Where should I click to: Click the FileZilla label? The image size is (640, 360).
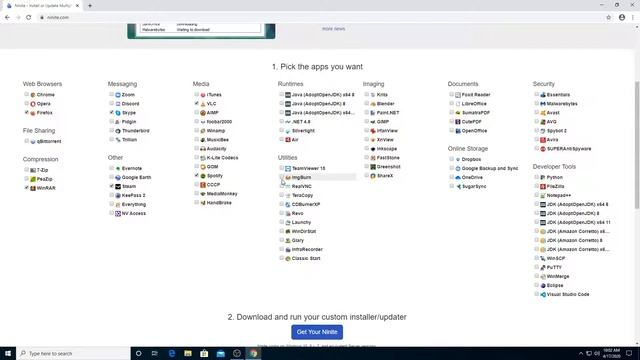(555, 186)
